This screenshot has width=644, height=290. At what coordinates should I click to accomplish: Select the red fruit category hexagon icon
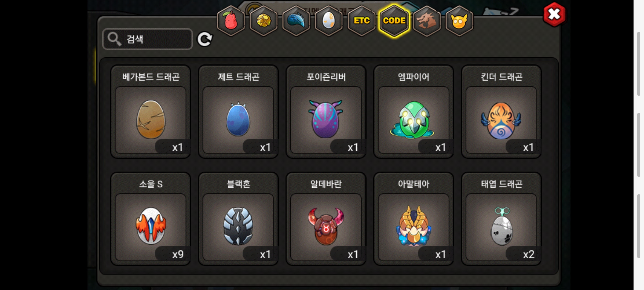(x=231, y=21)
